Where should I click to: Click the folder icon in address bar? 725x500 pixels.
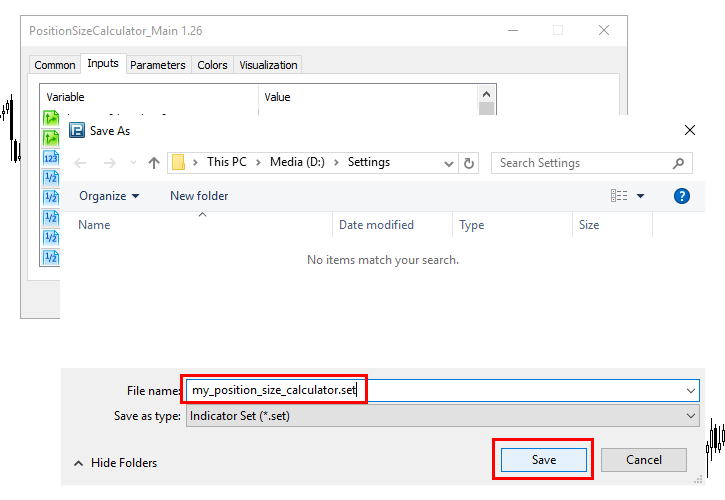[x=178, y=163]
